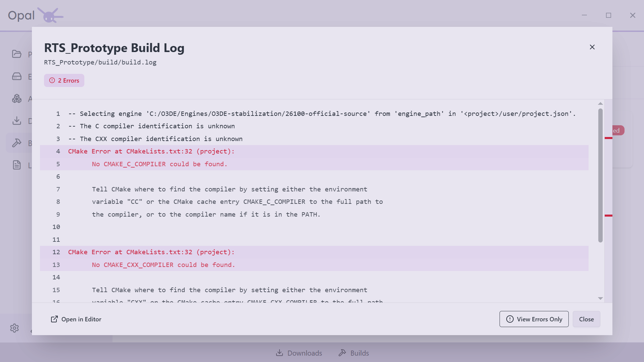This screenshot has height=362, width=644.
Task: Open the document log icon in sidebar
Action: [17, 165]
